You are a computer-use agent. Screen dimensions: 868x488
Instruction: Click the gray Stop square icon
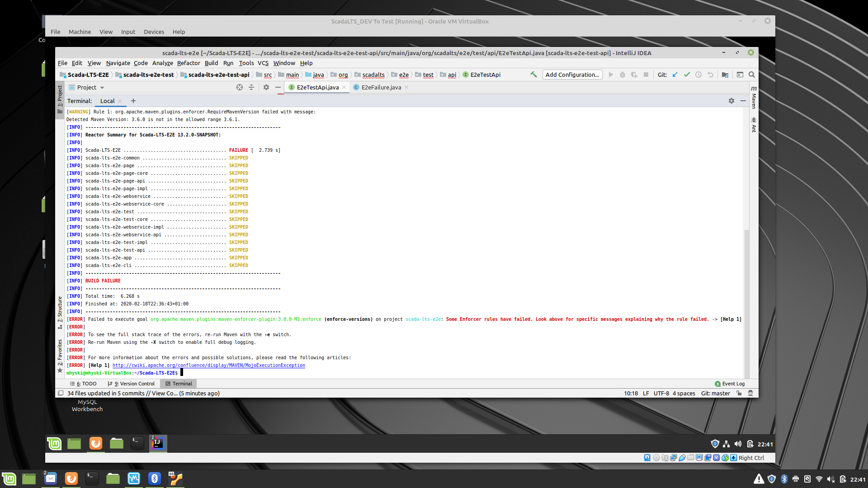646,75
